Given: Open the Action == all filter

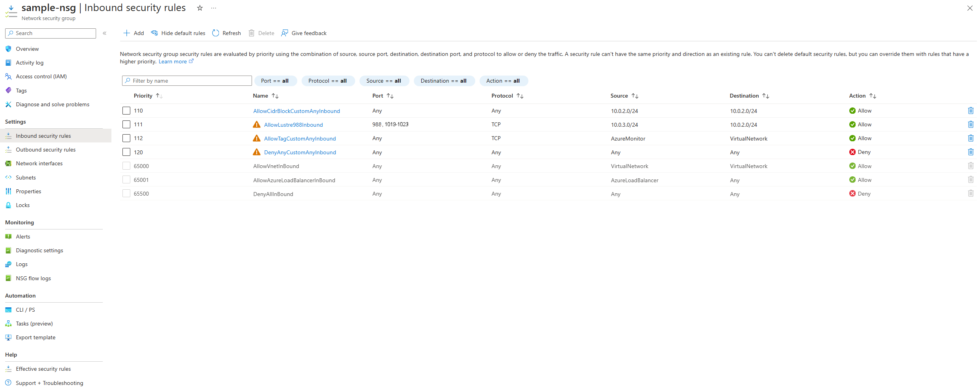Looking at the screenshot, I should [x=503, y=81].
